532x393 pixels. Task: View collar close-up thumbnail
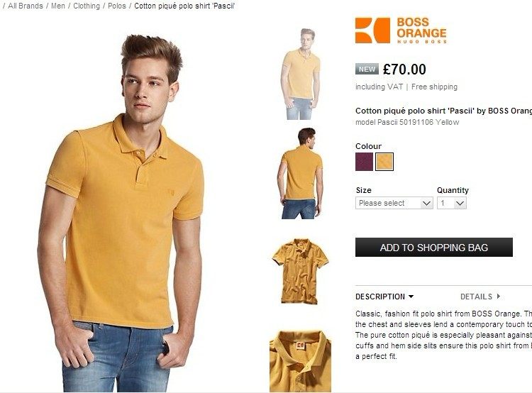[x=300, y=361]
